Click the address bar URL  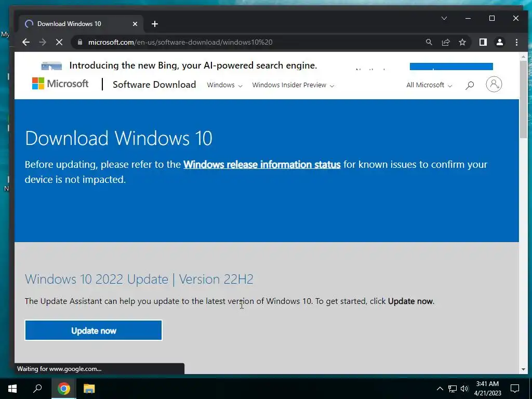click(180, 42)
